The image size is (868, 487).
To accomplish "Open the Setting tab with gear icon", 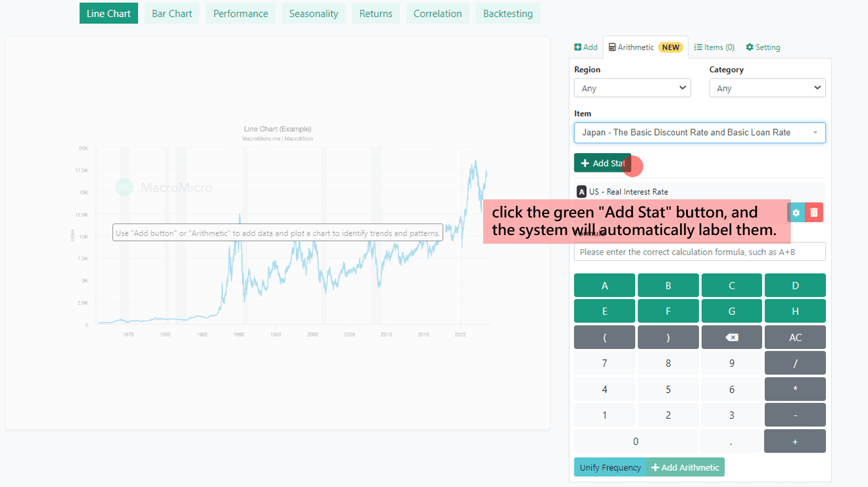I will [763, 47].
